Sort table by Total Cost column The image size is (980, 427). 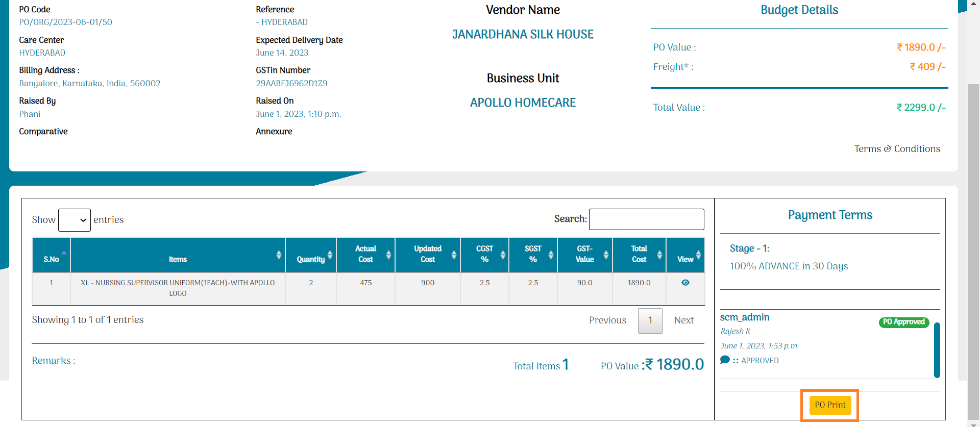[639, 255]
